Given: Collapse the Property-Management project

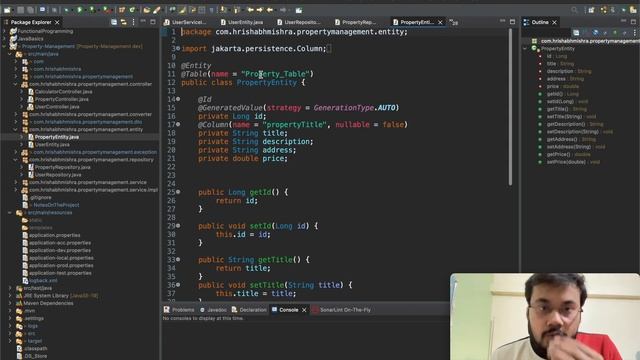Looking at the screenshot, I should tap(4, 47).
